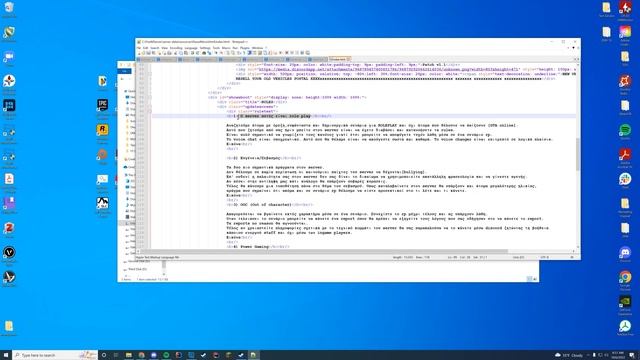This screenshot has width=640, height=360.
Task: Click the Cloudy weather widget in the taskbar
Action: pyautogui.click(x=569, y=355)
